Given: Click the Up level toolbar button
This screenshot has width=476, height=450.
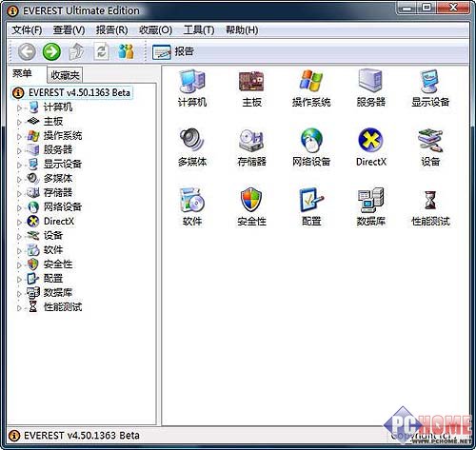Looking at the screenshot, I should pos(76,51).
